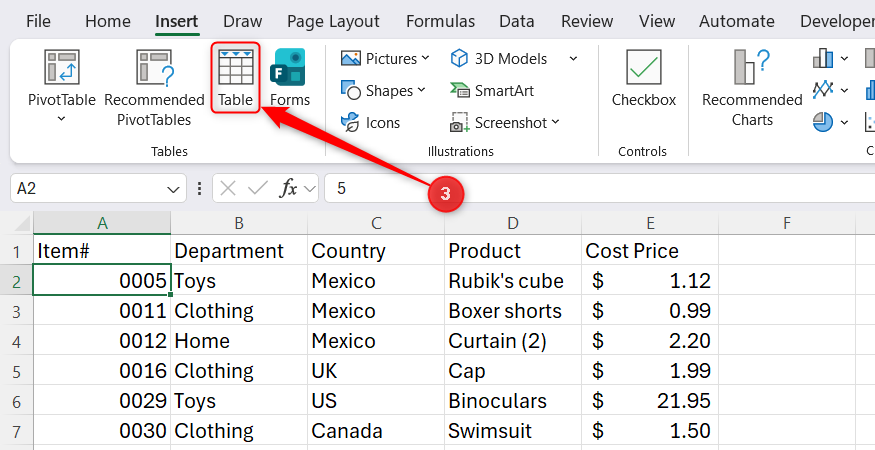Expand the line chart dropdown arrow
Screen dimensions: 875x450
coord(844,90)
